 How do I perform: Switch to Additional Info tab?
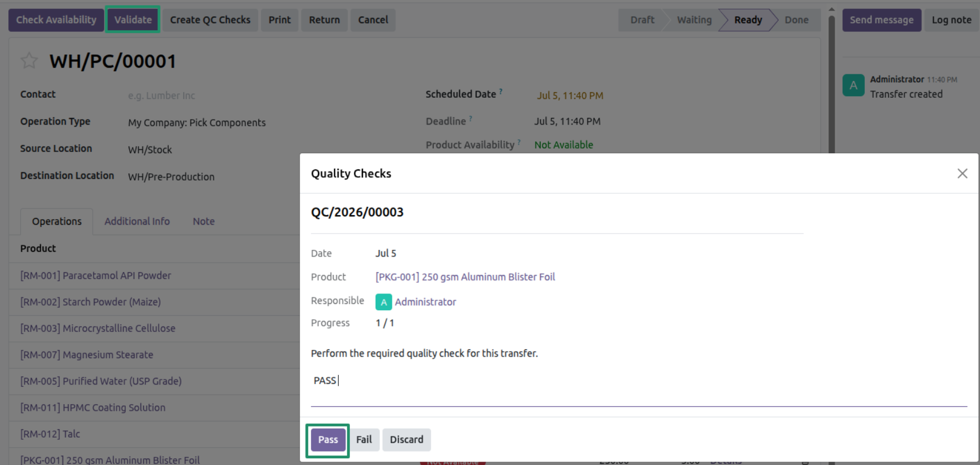pyautogui.click(x=137, y=221)
